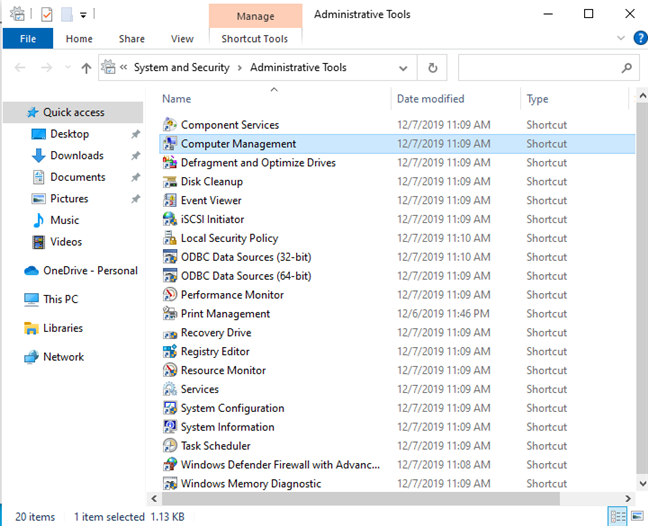Sort by the Date modified column header
Screen dimensions: 648x526
pos(431,99)
